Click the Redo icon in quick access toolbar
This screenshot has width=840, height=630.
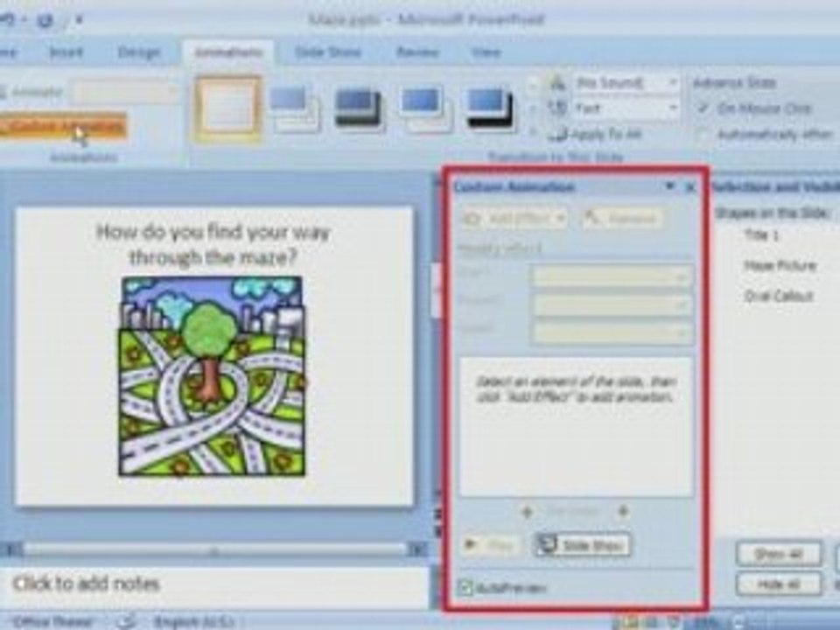point(45,20)
